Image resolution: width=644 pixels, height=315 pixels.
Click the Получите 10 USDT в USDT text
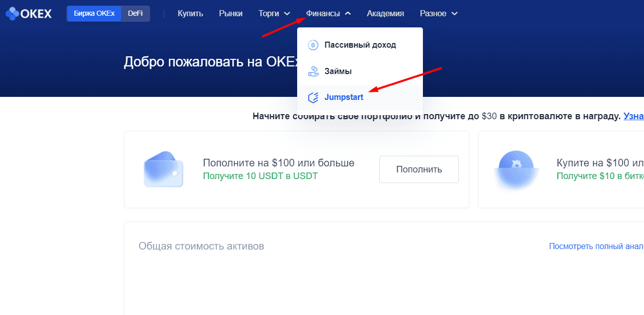[260, 176]
